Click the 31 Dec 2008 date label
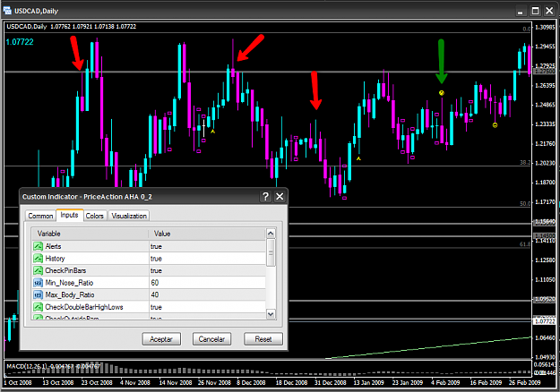The width and height of the screenshot is (560, 392). (x=331, y=382)
